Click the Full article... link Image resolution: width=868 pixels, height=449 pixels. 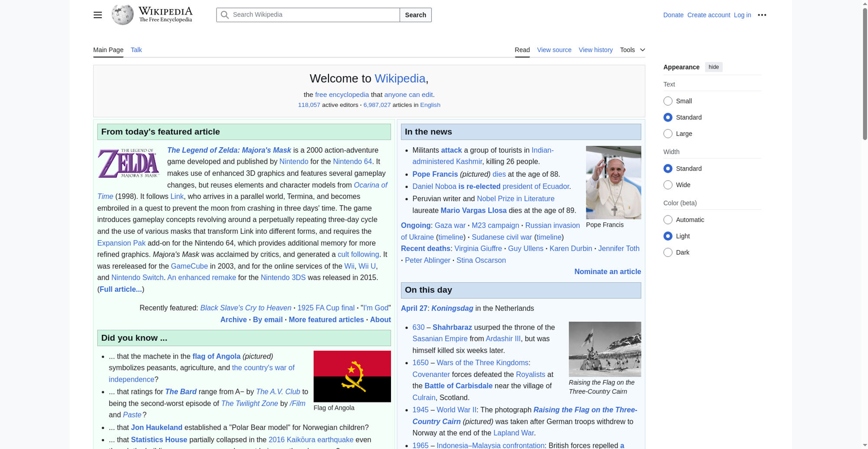[x=121, y=289]
